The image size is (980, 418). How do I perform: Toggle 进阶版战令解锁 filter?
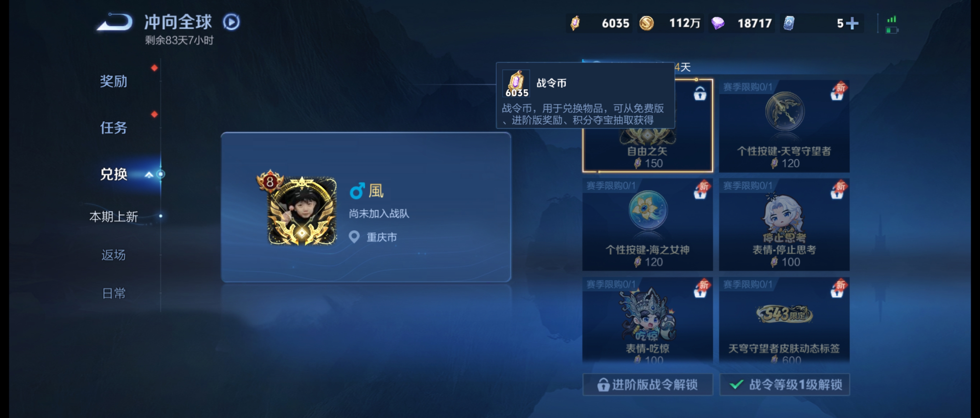(x=648, y=384)
